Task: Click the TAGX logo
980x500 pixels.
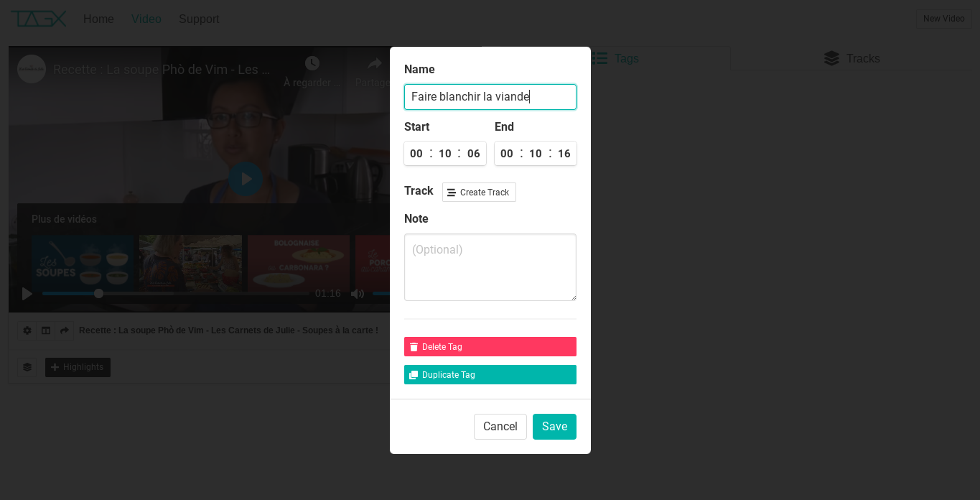Action: point(39,19)
